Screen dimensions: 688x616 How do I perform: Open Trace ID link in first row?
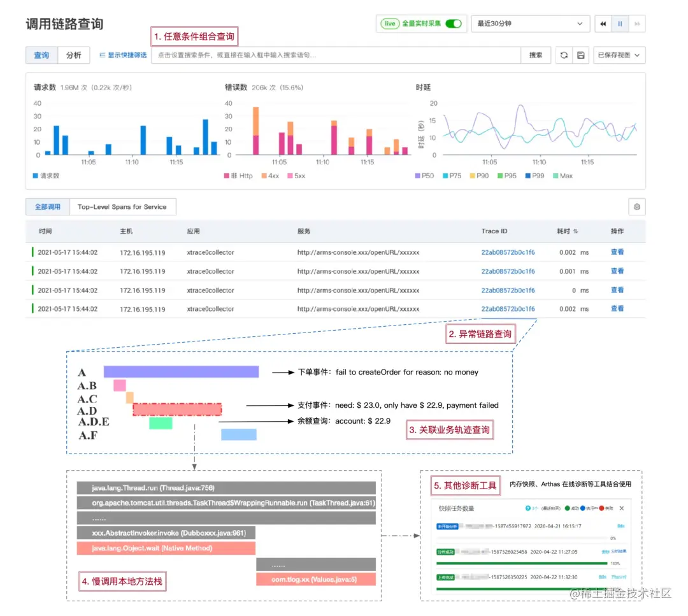(x=508, y=252)
